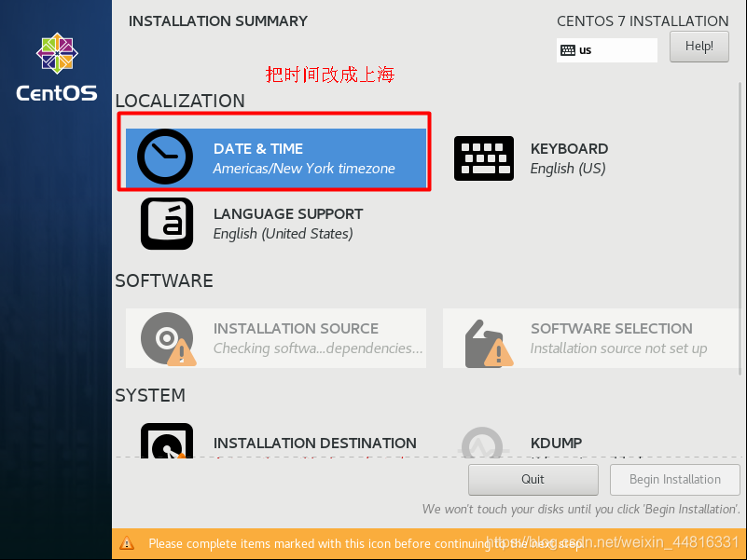
Task: Click INSTALLATION DESTINATION label
Action: 315,444
